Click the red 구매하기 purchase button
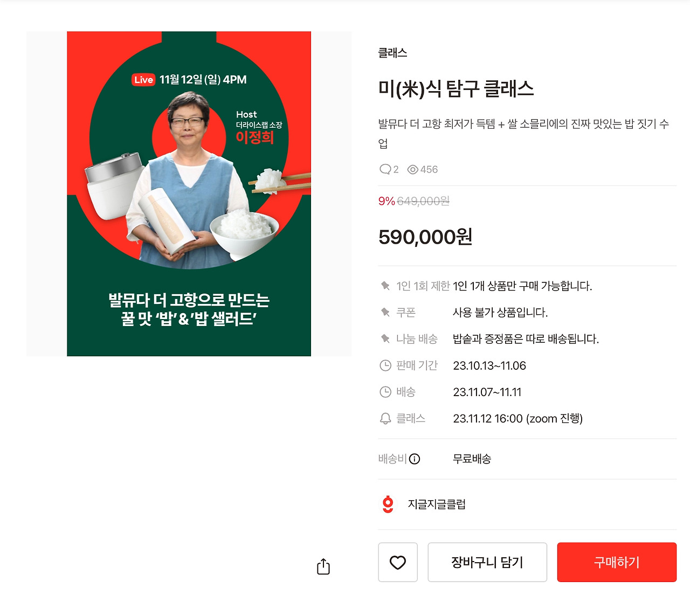690x616 pixels. [x=617, y=562]
